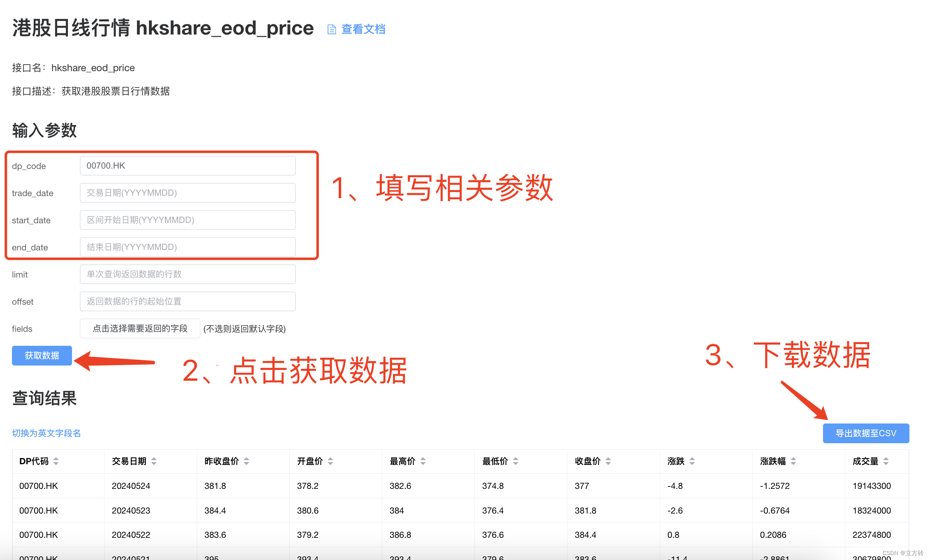Sort by 最高价 column arrows
Screen dimensions: 930x560
(x=423, y=461)
